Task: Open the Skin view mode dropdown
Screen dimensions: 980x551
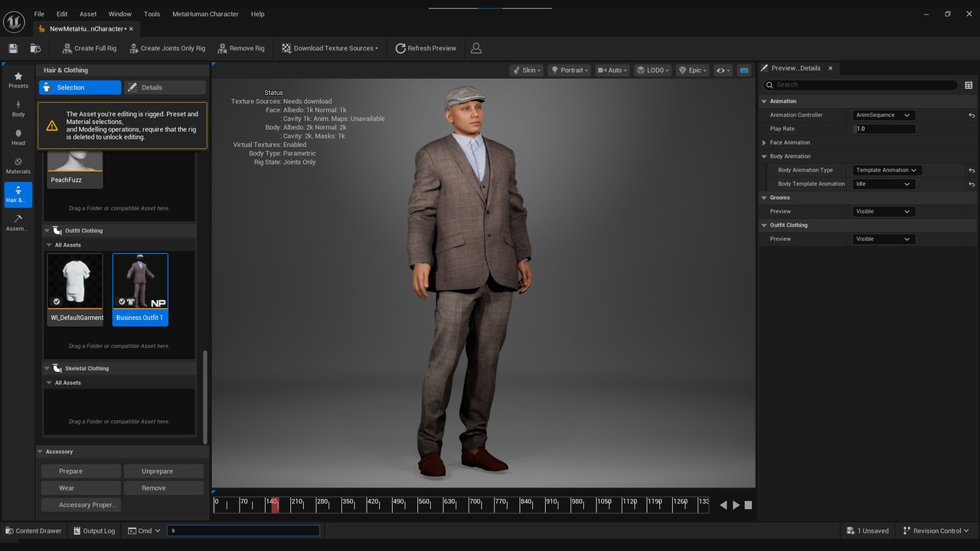Action: pos(527,70)
